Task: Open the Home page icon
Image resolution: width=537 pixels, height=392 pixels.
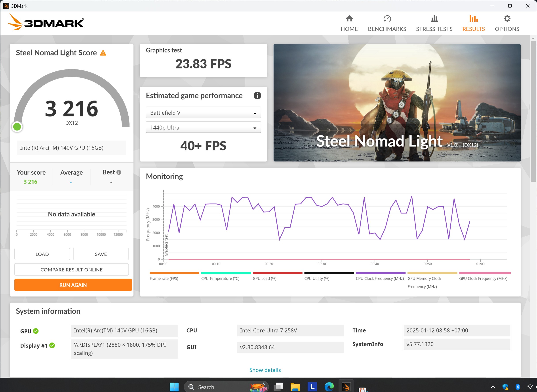Action: [349, 19]
